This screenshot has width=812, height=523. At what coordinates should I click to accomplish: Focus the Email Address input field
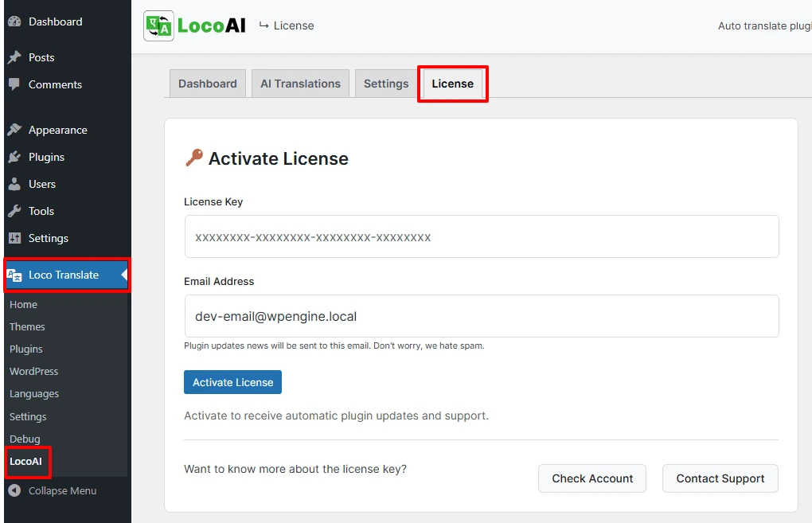click(482, 316)
